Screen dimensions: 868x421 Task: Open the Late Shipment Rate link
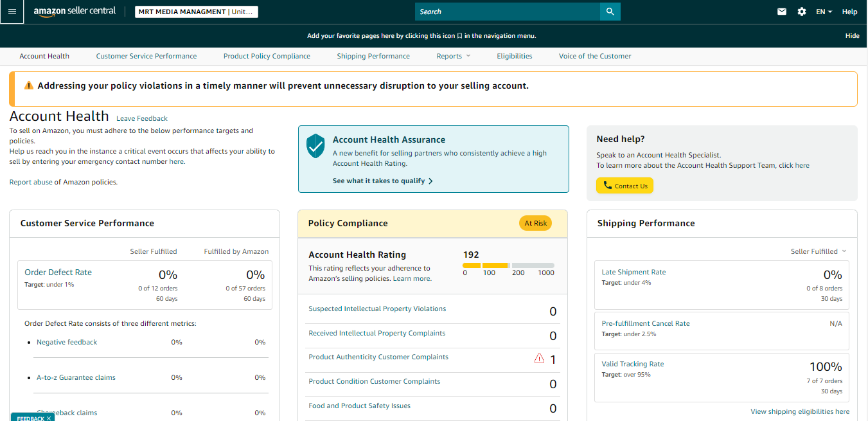tap(633, 272)
